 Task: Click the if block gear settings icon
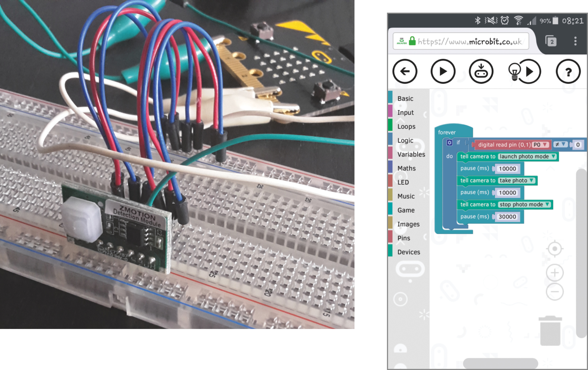point(449,143)
